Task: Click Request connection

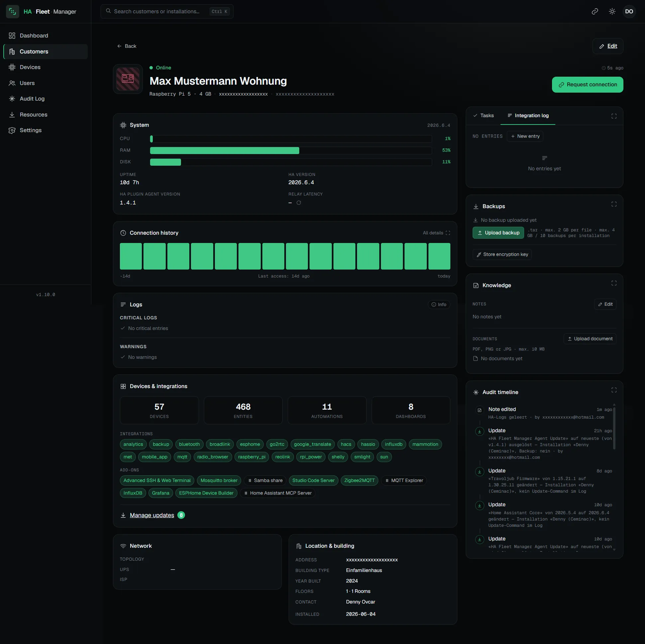Action: pos(587,85)
